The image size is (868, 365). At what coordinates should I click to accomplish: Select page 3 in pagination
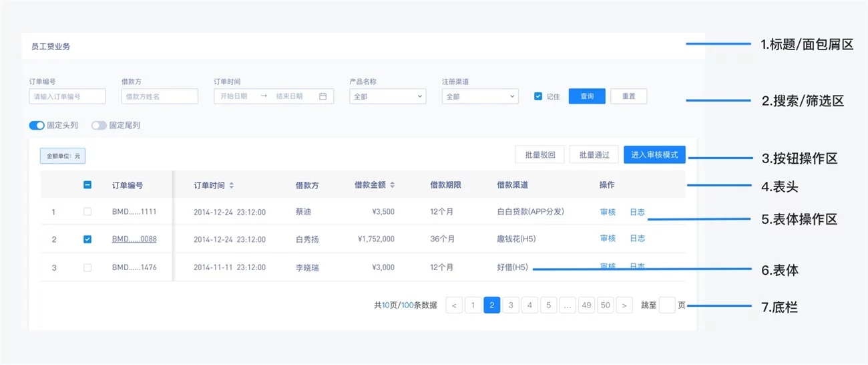[x=511, y=306]
